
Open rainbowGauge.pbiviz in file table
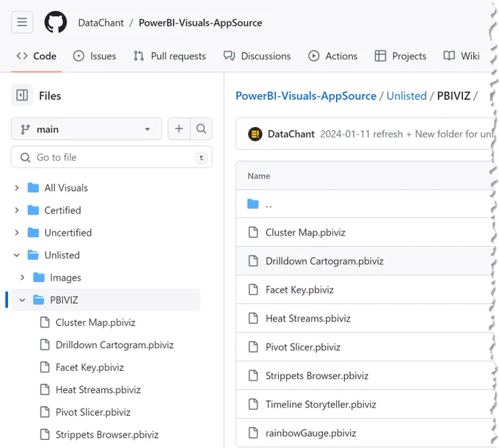(x=310, y=433)
